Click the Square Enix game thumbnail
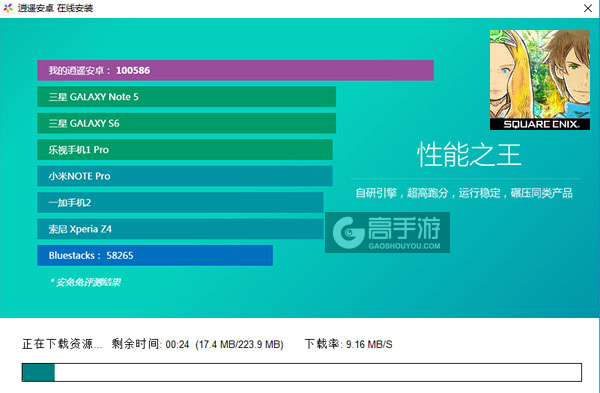The height and width of the screenshot is (393, 600). [x=540, y=80]
